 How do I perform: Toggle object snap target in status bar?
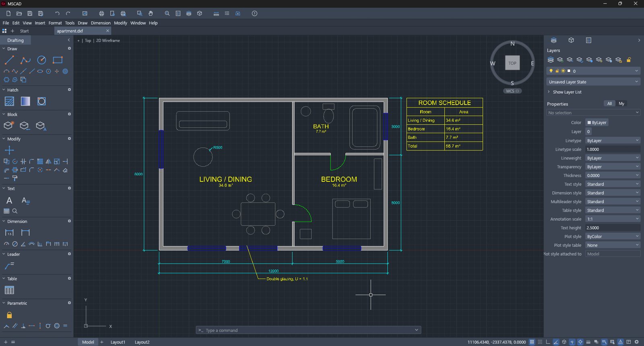pos(580,342)
